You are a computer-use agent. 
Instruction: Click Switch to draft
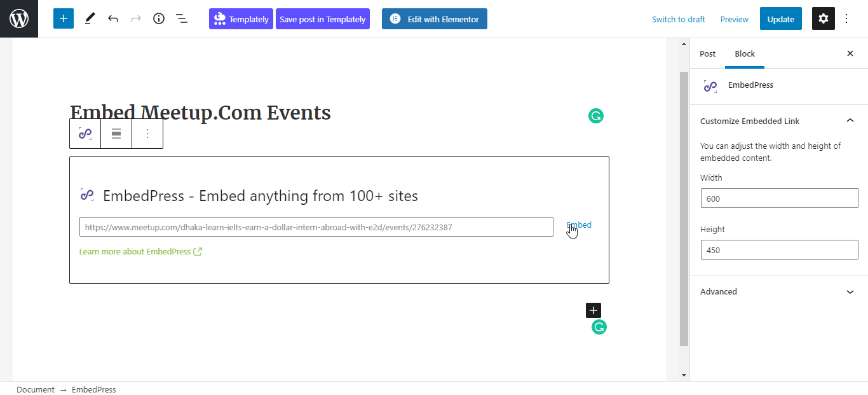click(x=679, y=19)
